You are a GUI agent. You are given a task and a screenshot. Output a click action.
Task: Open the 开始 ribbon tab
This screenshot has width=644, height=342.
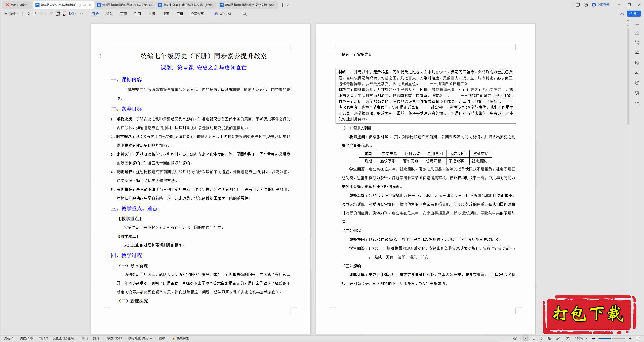(x=95, y=14)
